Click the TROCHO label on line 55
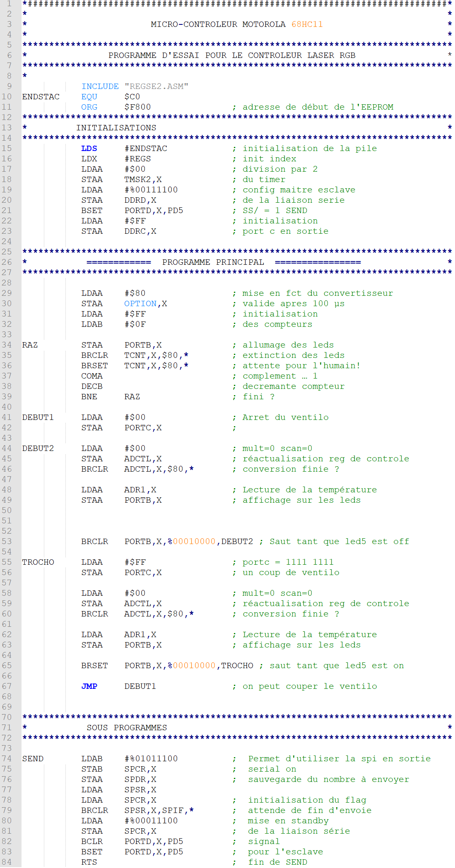The height and width of the screenshot is (868, 455). pyautogui.click(x=38, y=562)
